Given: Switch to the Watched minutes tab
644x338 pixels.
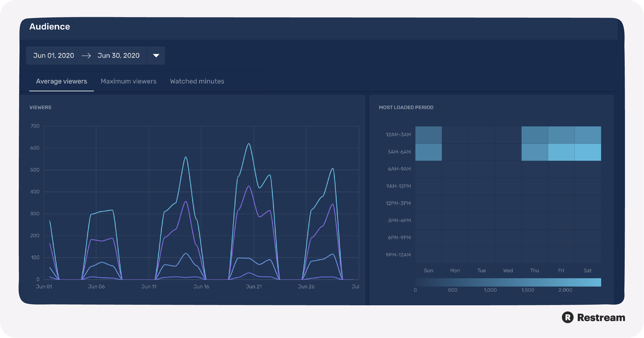Looking at the screenshot, I should 197,81.
